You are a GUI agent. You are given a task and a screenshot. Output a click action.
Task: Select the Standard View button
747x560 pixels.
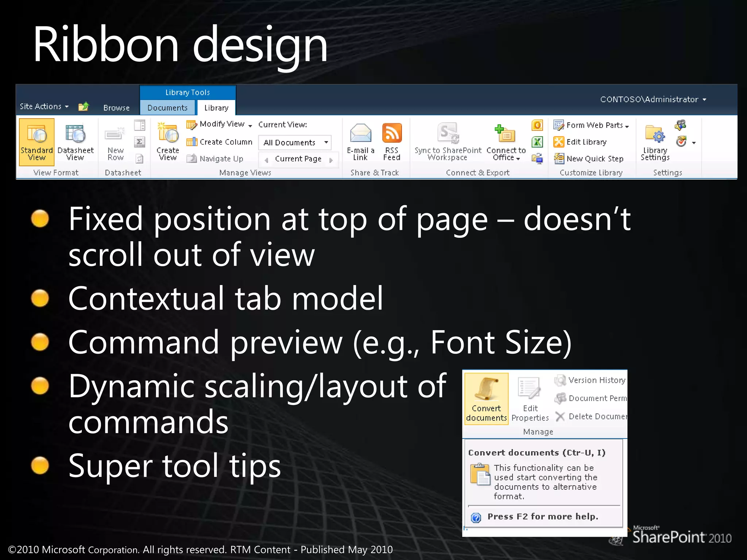[x=36, y=142]
